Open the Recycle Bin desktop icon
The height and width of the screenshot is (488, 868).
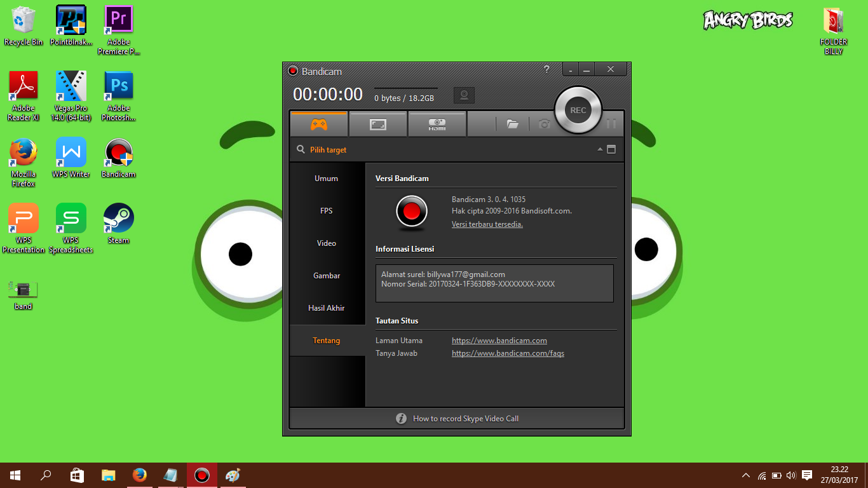pos(24,26)
